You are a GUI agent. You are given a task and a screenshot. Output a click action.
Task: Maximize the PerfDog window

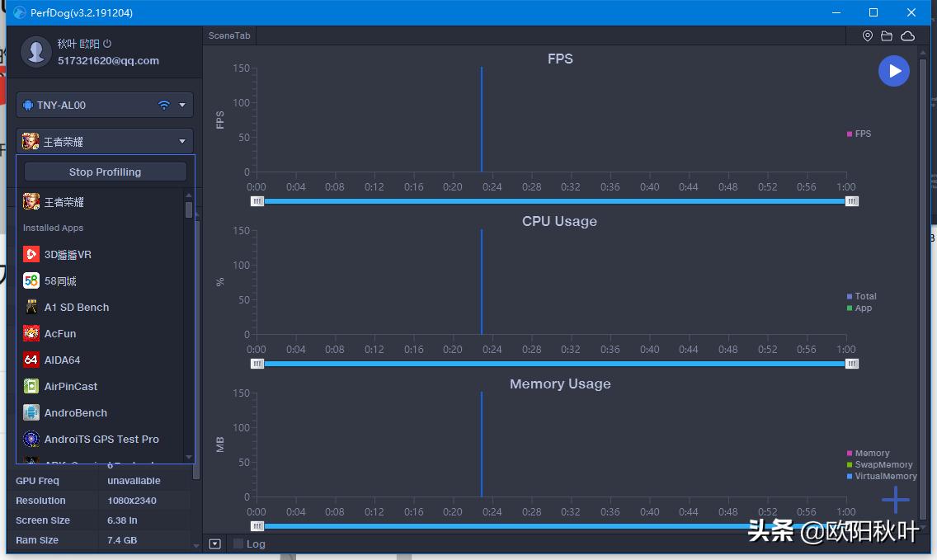tap(873, 12)
